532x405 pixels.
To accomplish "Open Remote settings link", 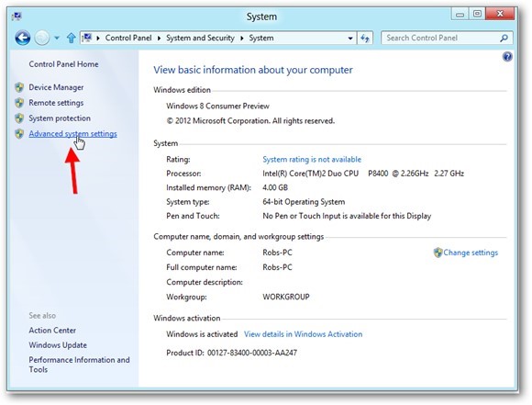I will 56,103.
